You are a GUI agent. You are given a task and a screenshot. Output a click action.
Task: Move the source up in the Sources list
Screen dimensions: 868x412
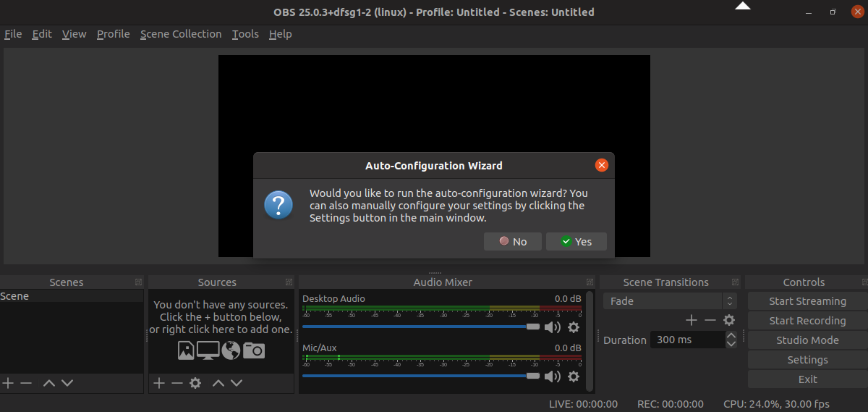(218, 383)
